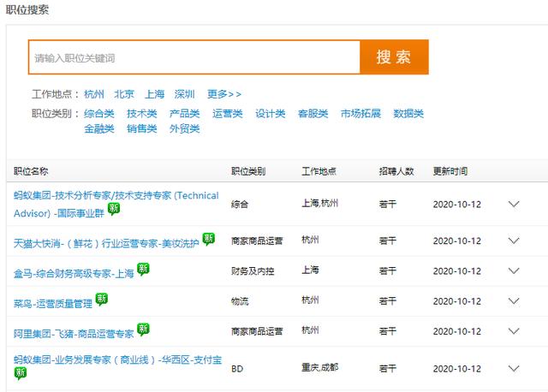This screenshot has height=392, width=548.
Task: Expand details chevron for 业务发展专家 row
Action: (514, 368)
